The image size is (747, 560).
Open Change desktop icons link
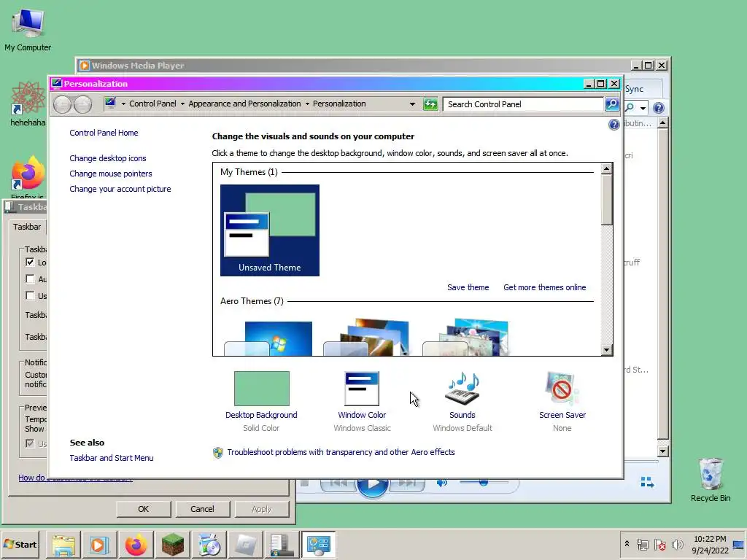click(x=108, y=158)
